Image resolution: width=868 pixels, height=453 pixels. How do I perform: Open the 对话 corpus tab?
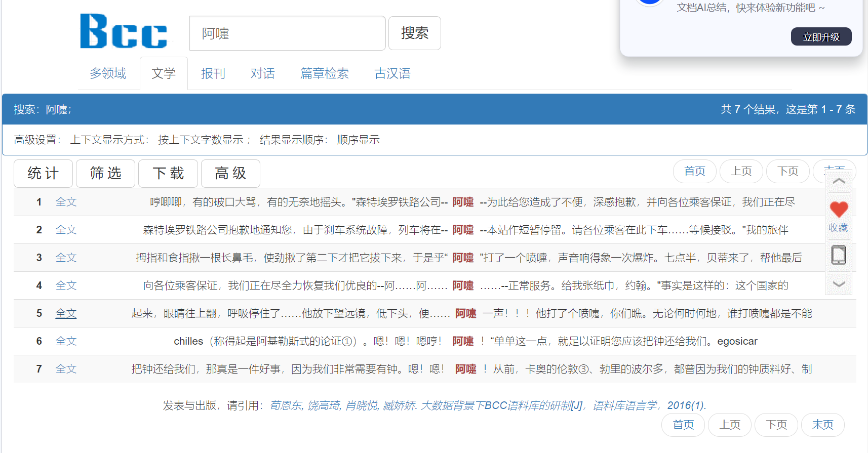262,74
